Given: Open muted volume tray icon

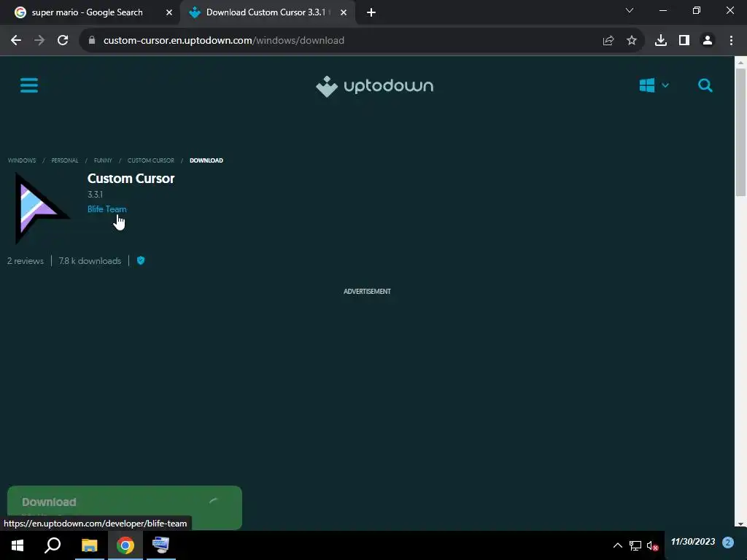Looking at the screenshot, I should click(652, 545).
